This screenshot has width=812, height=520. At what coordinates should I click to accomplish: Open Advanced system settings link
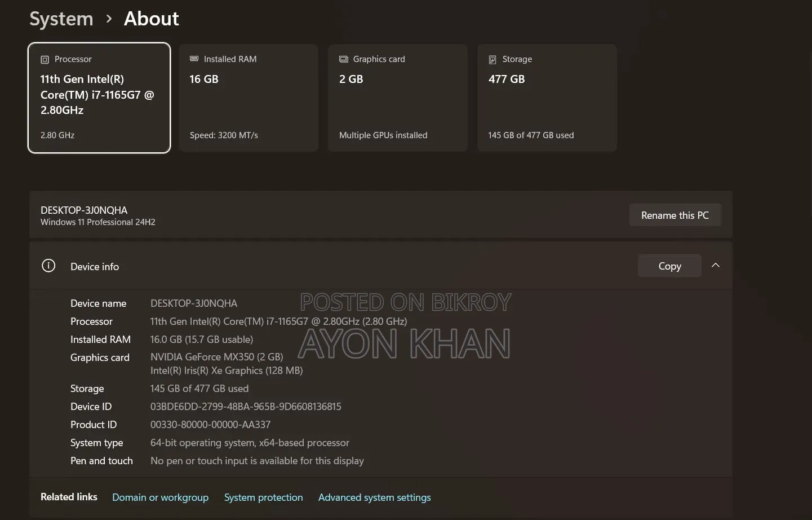point(374,497)
